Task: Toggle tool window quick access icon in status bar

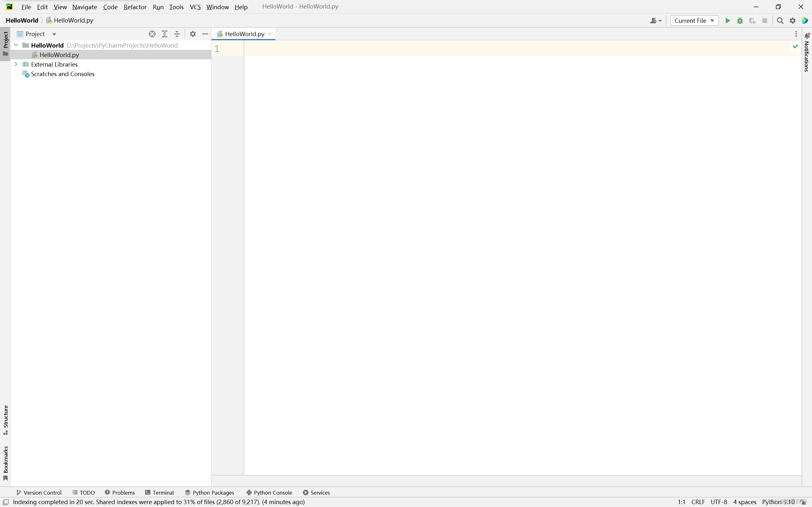Action: click(x=6, y=502)
